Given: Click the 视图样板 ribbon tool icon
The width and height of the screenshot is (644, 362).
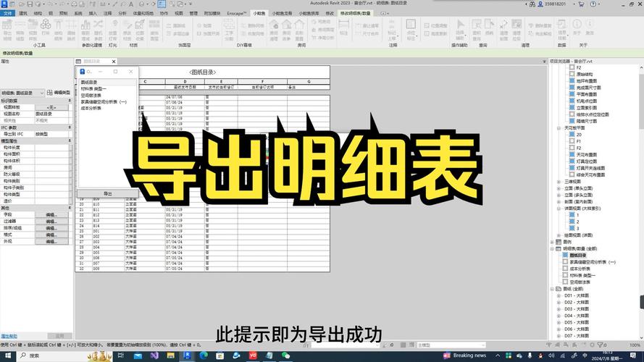Looking at the screenshot, I should click(x=33, y=30).
